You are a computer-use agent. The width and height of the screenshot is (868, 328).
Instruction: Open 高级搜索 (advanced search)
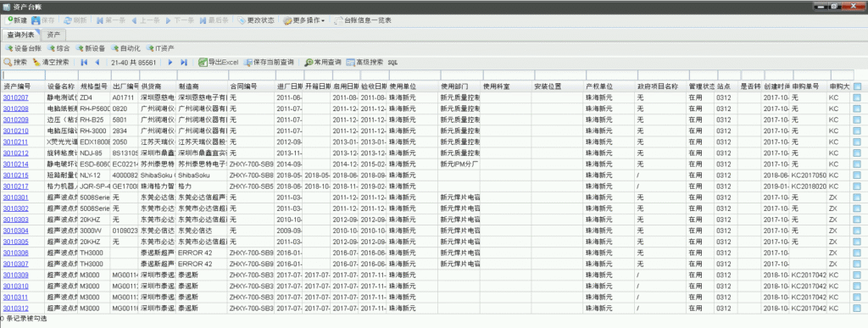[364, 63]
